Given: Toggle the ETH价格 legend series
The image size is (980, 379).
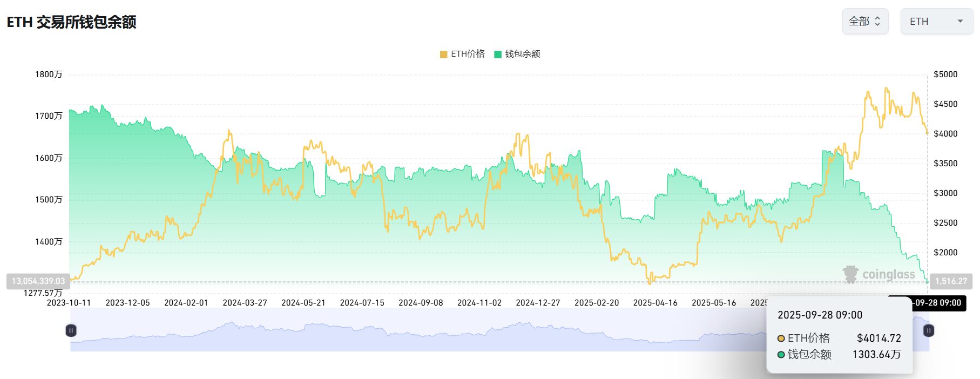Looking at the screenshot, I should 462,54.
